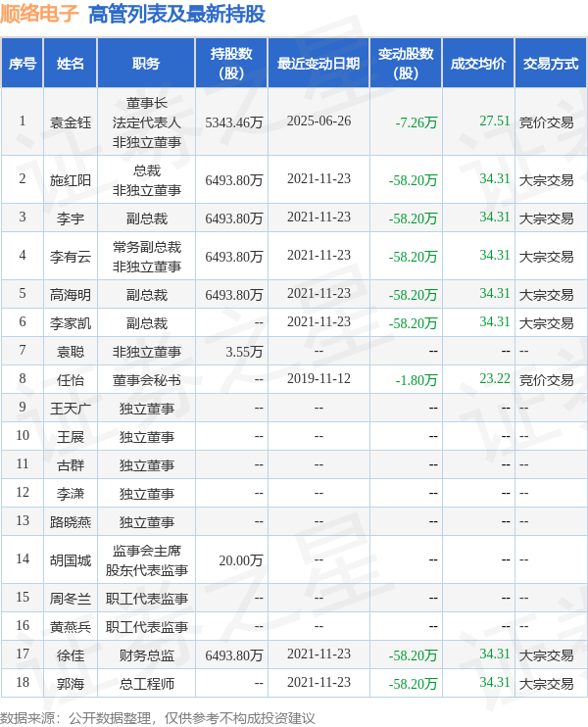Select the name 路晓燕
Viewport: 588px width, 727px height.
(x=71, y=522)
